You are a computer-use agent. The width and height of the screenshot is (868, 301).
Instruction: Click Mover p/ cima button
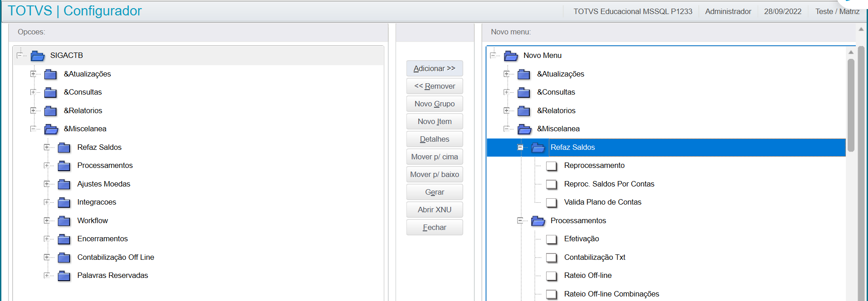click(434, 157)
